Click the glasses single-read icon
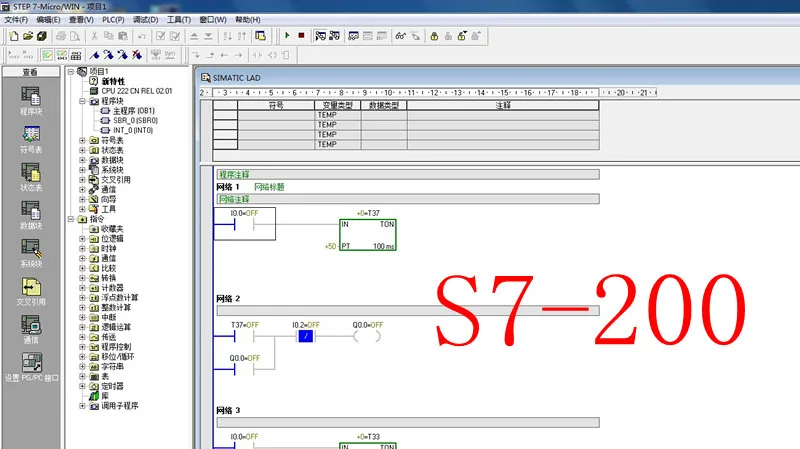 coord(401,36)
